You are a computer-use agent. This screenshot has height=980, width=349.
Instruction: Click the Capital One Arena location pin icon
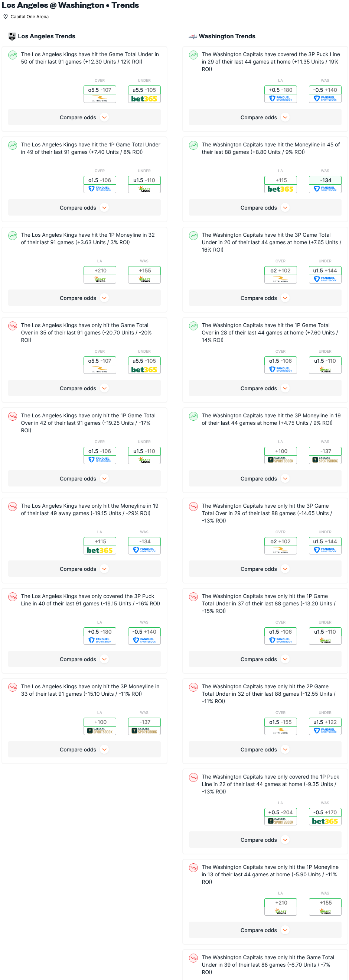5,17
